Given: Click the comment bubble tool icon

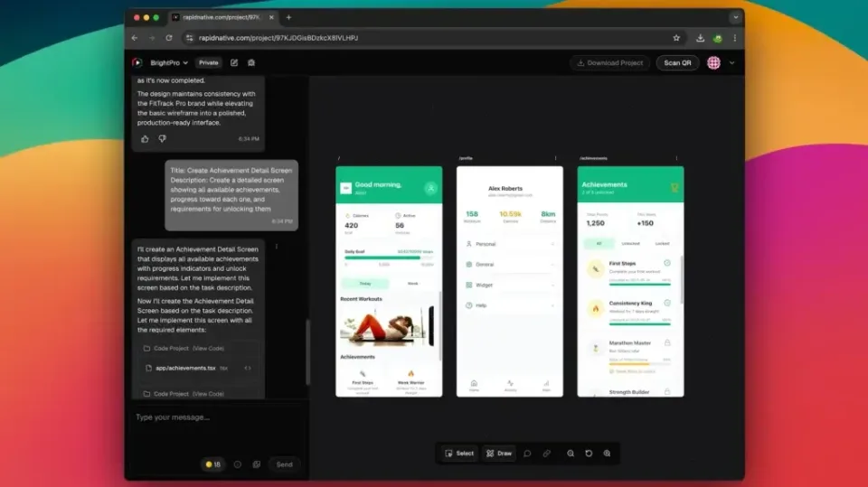Looking at the screenshot, I should 527,454.
